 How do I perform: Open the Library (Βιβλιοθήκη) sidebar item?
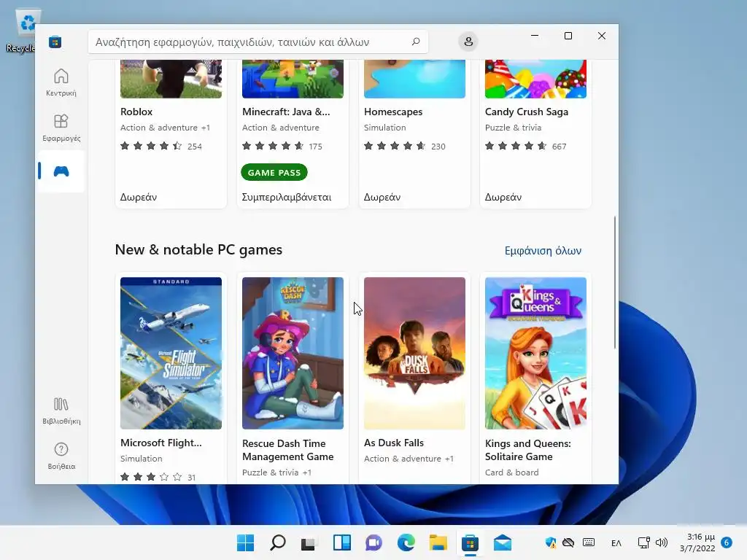61,411
